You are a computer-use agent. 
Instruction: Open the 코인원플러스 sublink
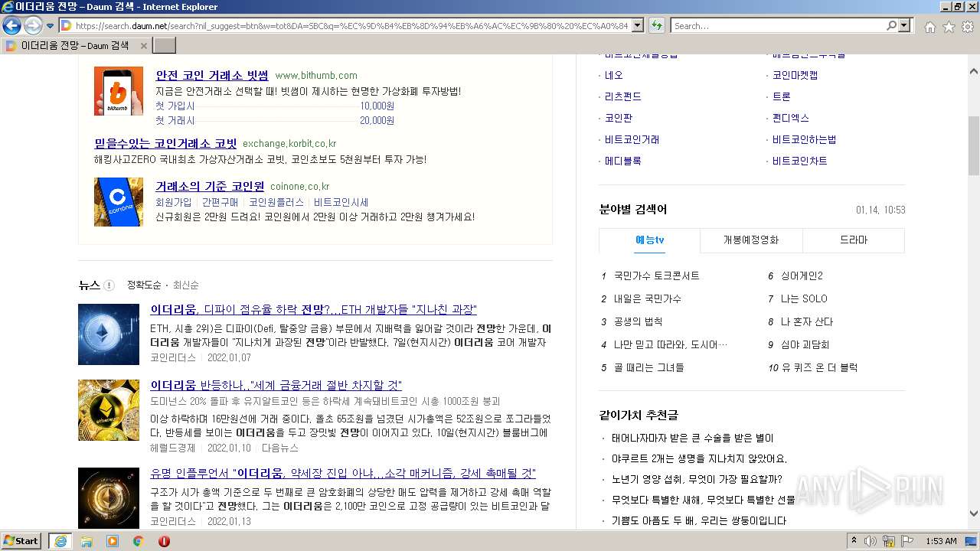276,202
